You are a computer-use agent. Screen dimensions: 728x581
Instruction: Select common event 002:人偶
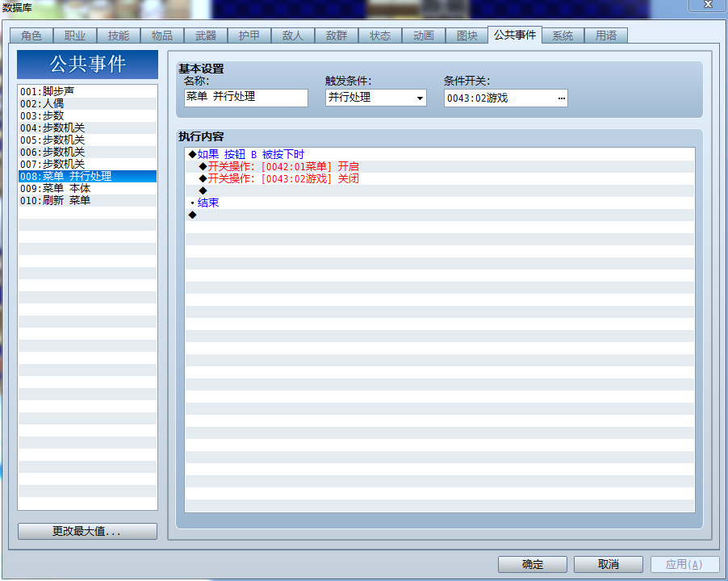click(87, 103)
